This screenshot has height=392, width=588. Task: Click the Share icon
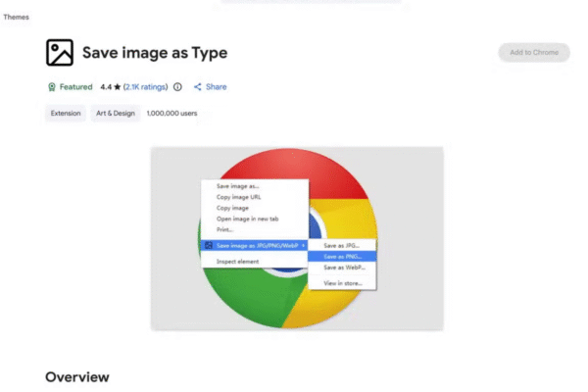pyautogui.click(x=198, y=87)
